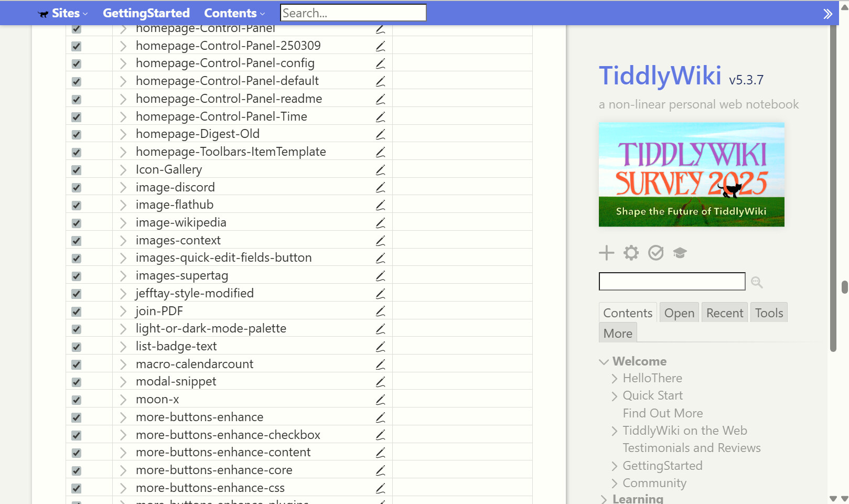This screenshot has height=504, width=849.
Task: Open the control panel gear icon
Action: tap(631, 253)
